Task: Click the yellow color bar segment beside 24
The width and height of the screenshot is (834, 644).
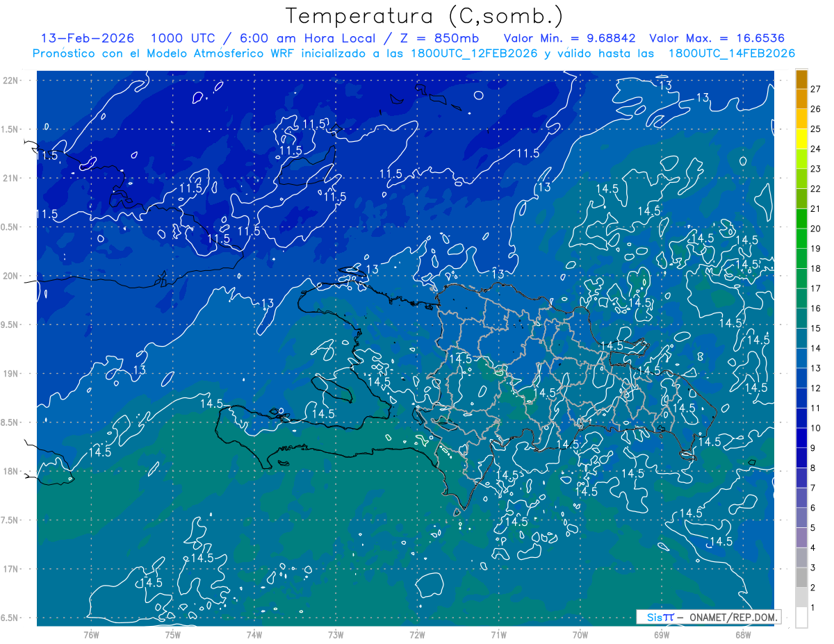Action: 801,139
